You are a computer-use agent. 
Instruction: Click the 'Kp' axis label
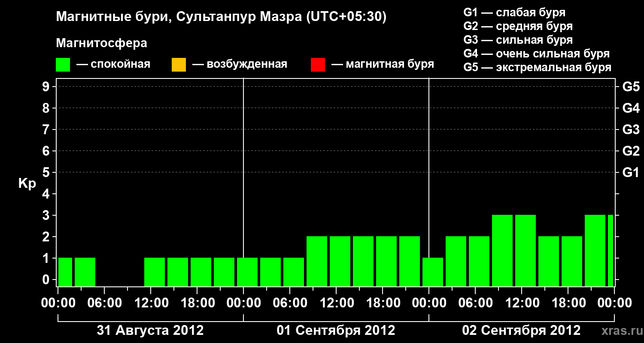(27, 184)
